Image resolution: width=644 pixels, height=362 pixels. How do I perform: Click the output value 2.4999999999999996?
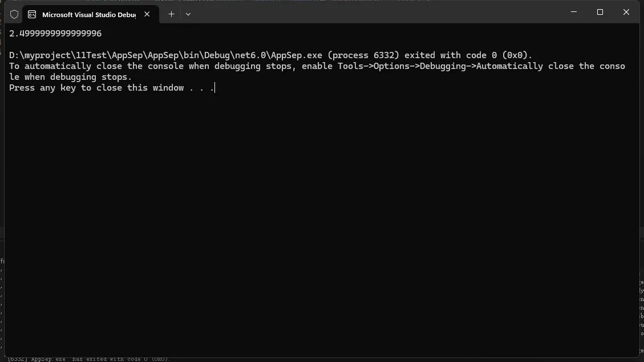[55, 34]
